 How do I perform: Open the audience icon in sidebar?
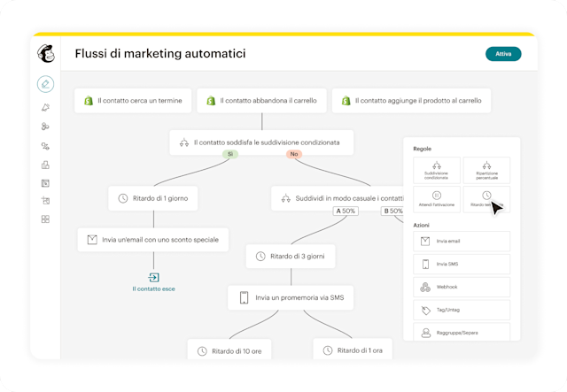coord(46,127)
